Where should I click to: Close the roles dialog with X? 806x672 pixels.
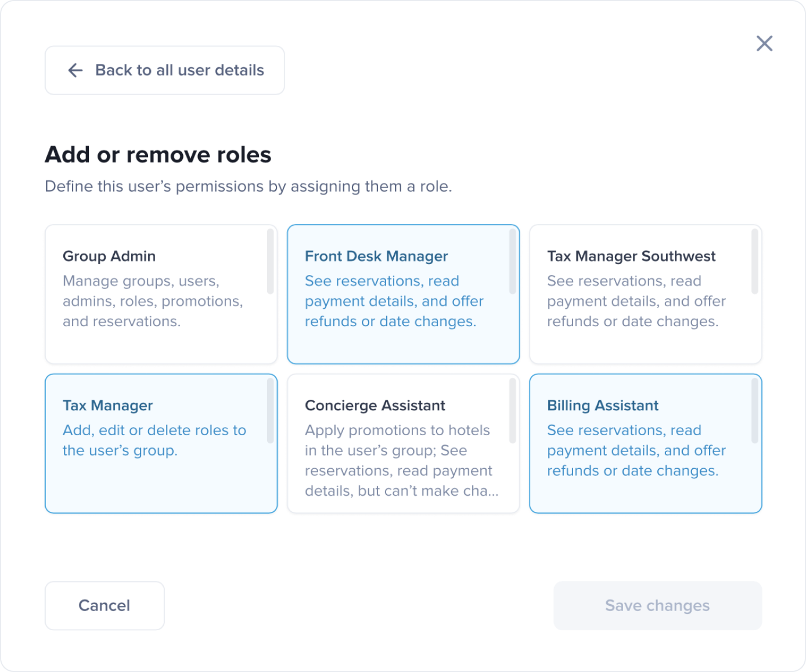(x=764, y=44)
